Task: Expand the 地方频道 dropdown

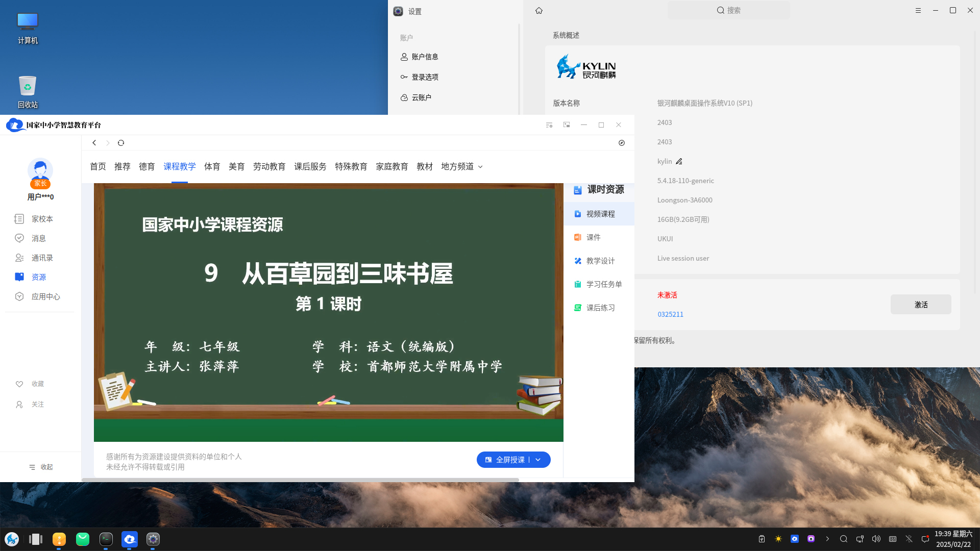Action: [x=462, y=166]
